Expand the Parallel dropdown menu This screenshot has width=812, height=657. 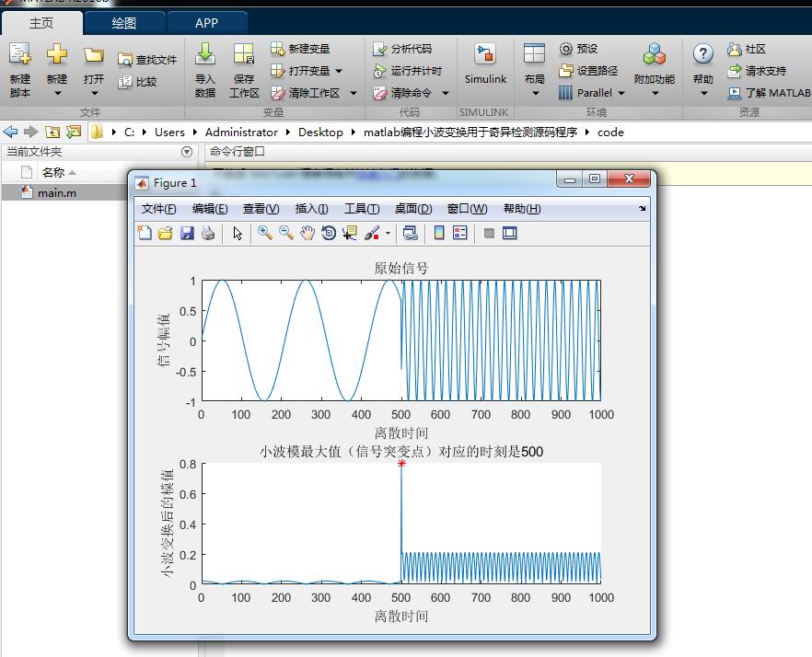point(621,93)
